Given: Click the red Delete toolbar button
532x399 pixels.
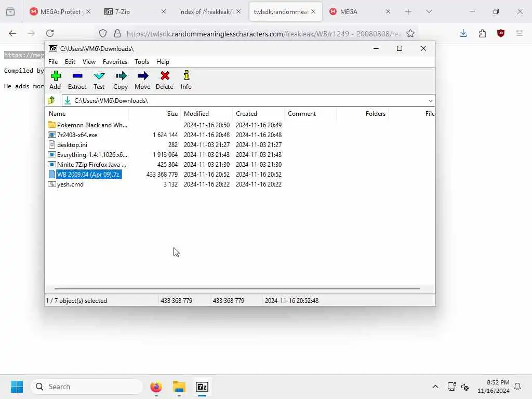Looking at the screenshot, I should pyautogui.click(x=165, y=80).
